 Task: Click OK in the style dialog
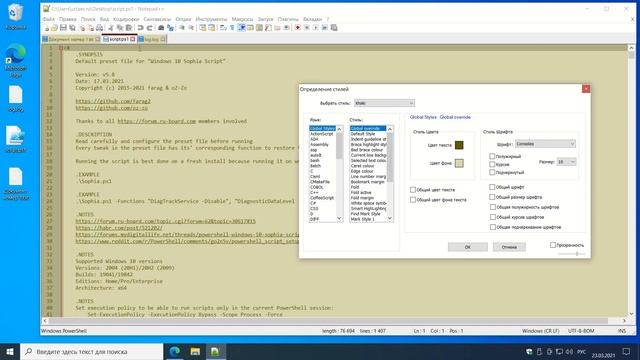click(x=467, y=247)
